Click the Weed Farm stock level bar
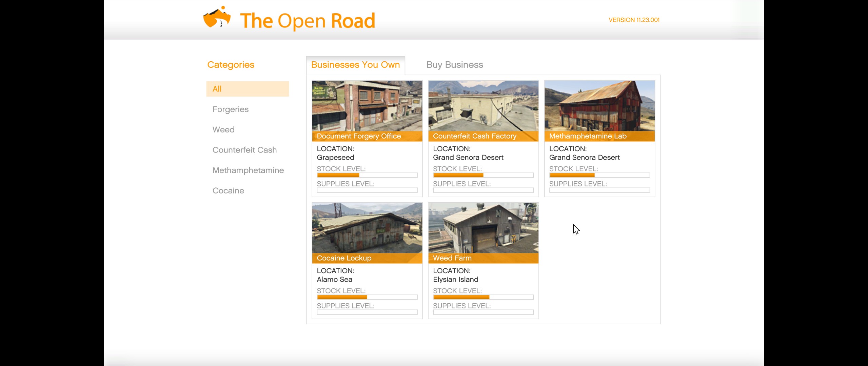Image resolution: width=868 pixels, height=366 pixels. click(483, 297)
